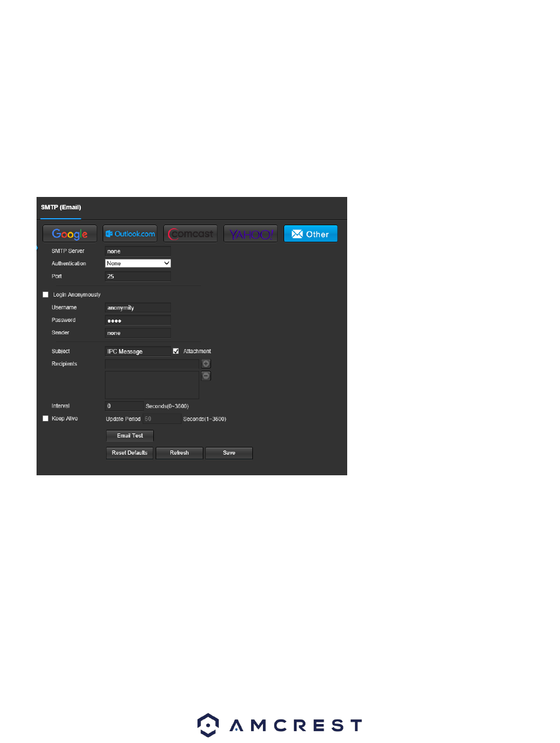
Task: Click the Port input field
Action: [138, 276]
